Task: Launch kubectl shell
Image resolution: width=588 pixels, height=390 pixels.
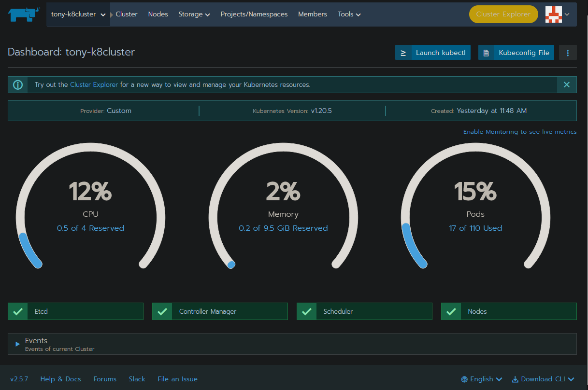Action: click(433, 53)
